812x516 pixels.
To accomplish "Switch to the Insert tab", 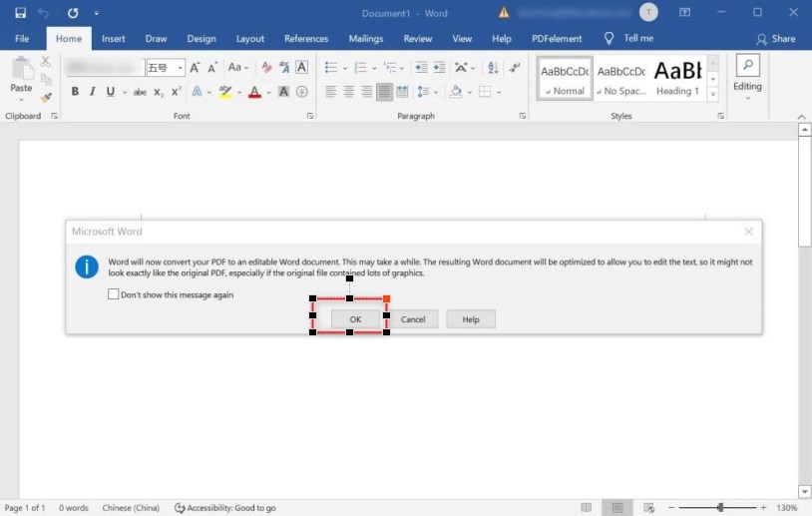I will tap(114, 38).
